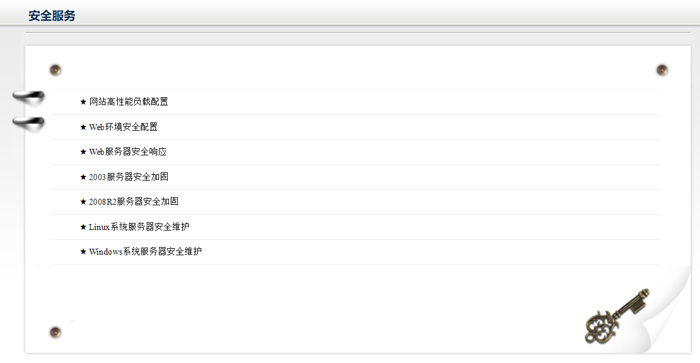Open Linux系统服务器安全维护 link

click(x=139, y=227)
